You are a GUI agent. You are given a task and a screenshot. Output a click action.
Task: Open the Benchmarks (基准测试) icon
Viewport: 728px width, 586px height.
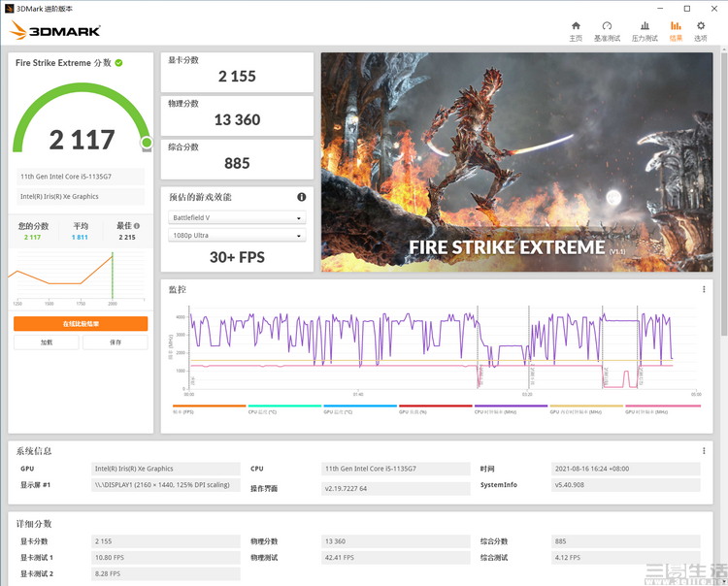click(607, 31)
